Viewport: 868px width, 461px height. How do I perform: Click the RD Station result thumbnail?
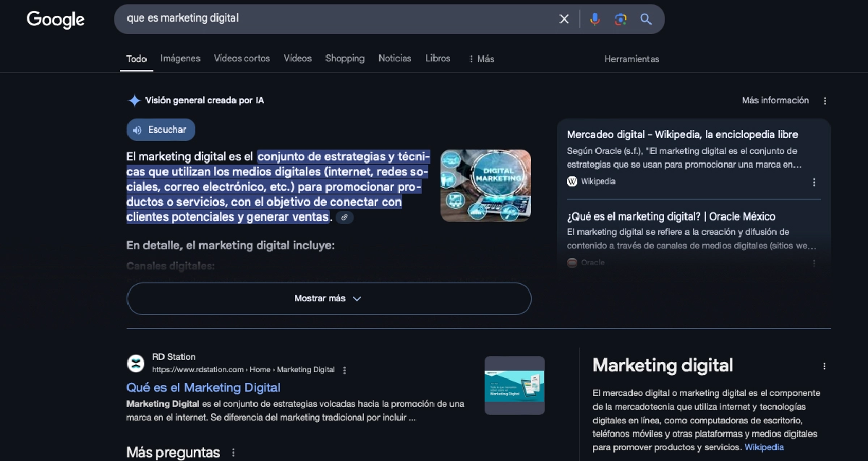(514, 385)
